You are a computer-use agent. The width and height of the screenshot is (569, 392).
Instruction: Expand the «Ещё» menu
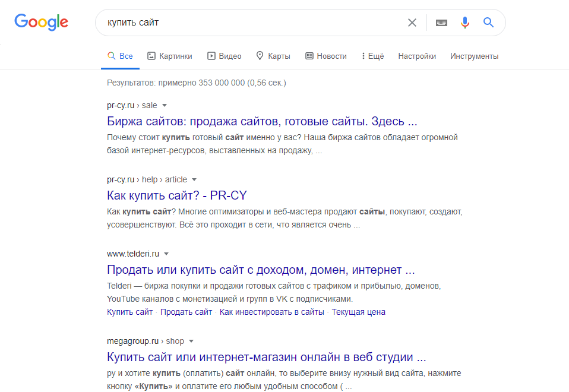372,56
